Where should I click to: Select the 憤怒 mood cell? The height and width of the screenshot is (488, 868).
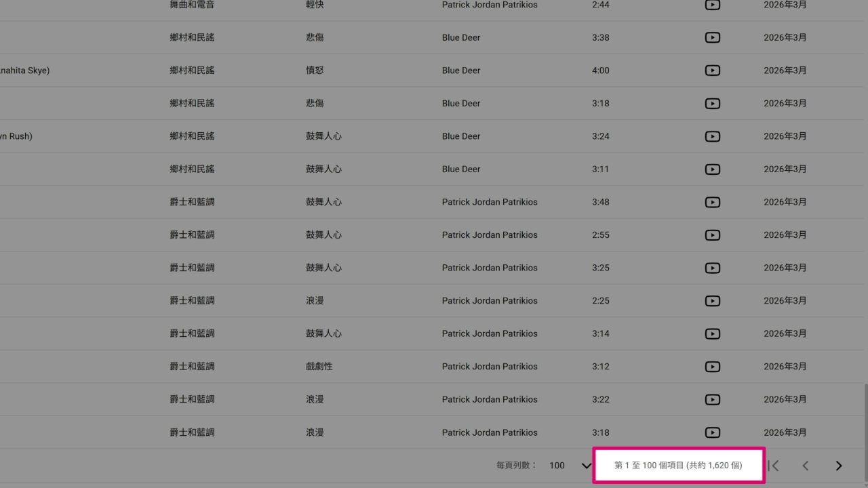tap(315, 70)
